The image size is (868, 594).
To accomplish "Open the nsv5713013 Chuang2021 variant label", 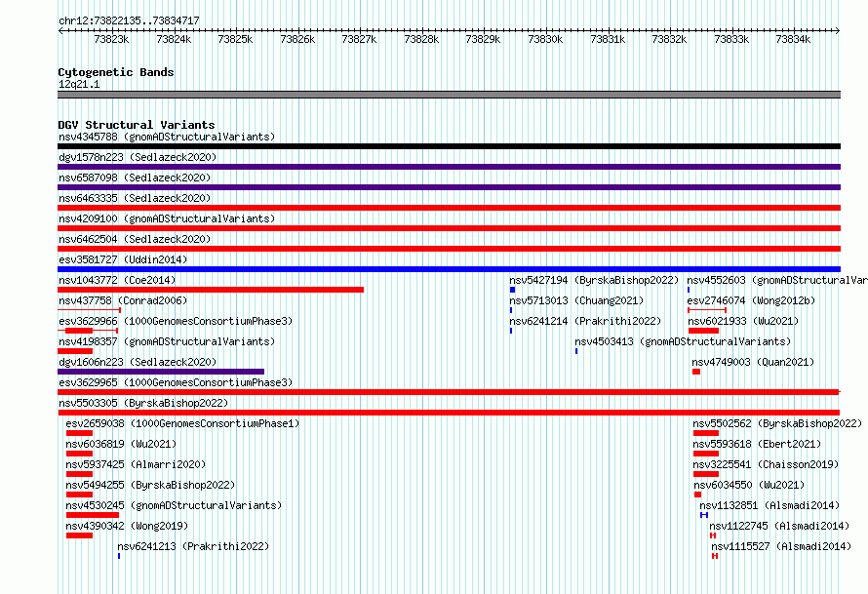I will [x=576, y=300].
